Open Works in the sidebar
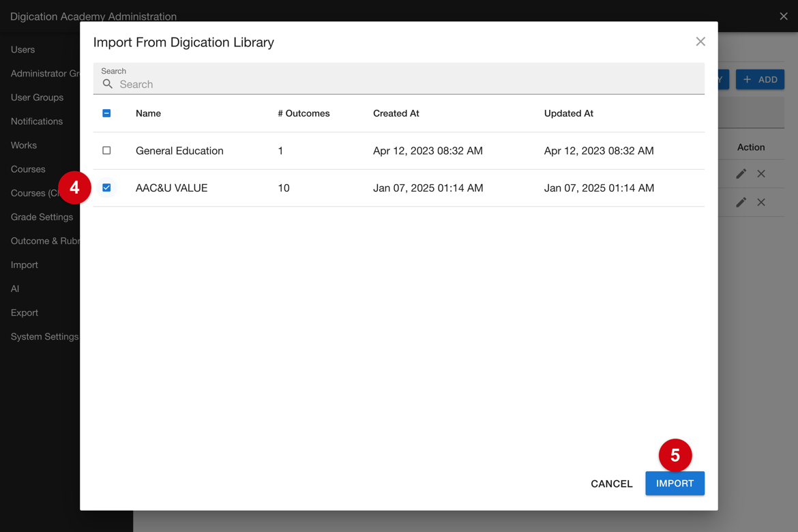This screenshot has width=798, height=532. (24, 145)
